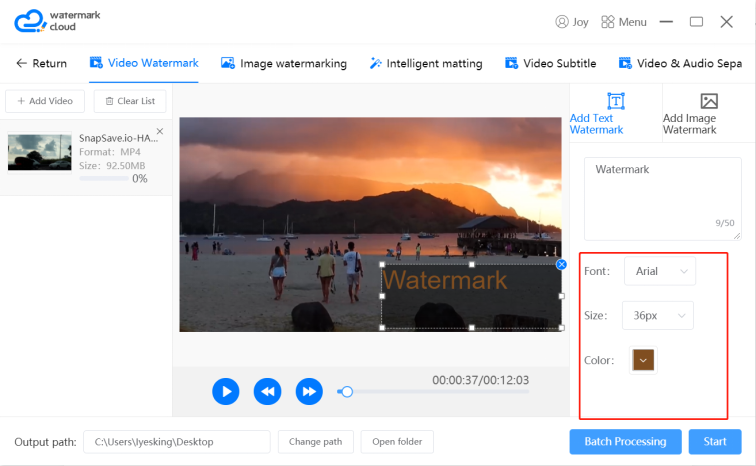Click the 0% progress bar of video
Viewport: 756px width, 466px height.
tap(104, 178)
